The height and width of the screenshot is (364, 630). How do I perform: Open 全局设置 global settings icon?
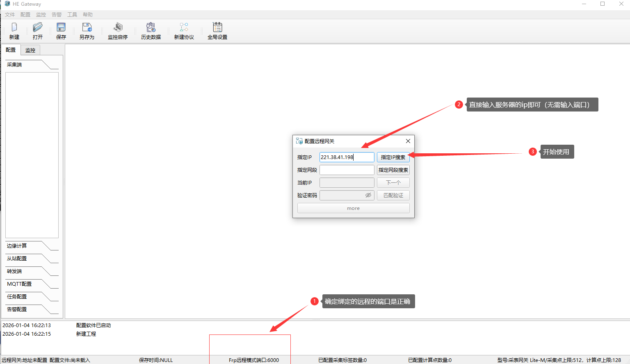(217, 28)
